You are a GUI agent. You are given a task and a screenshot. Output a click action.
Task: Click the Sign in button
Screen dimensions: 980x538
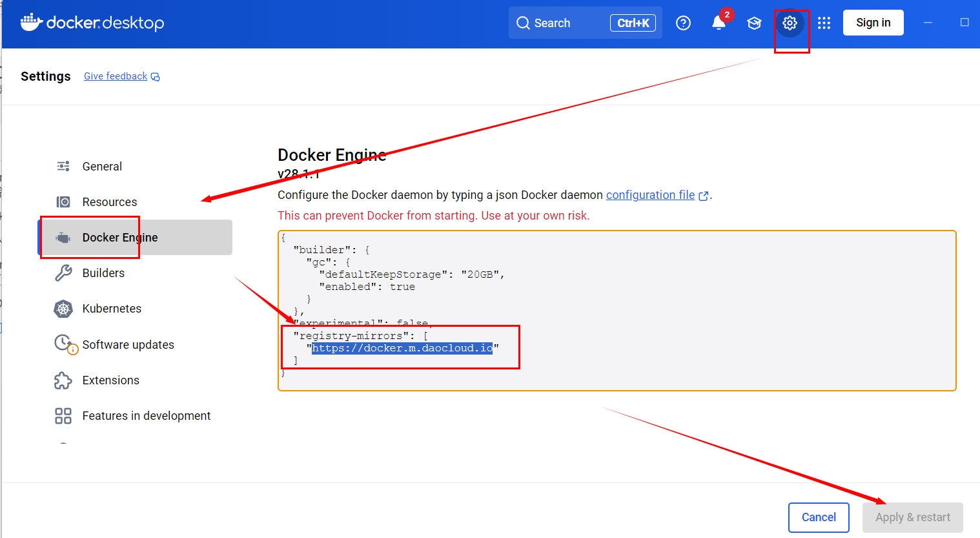click(873, 23)
